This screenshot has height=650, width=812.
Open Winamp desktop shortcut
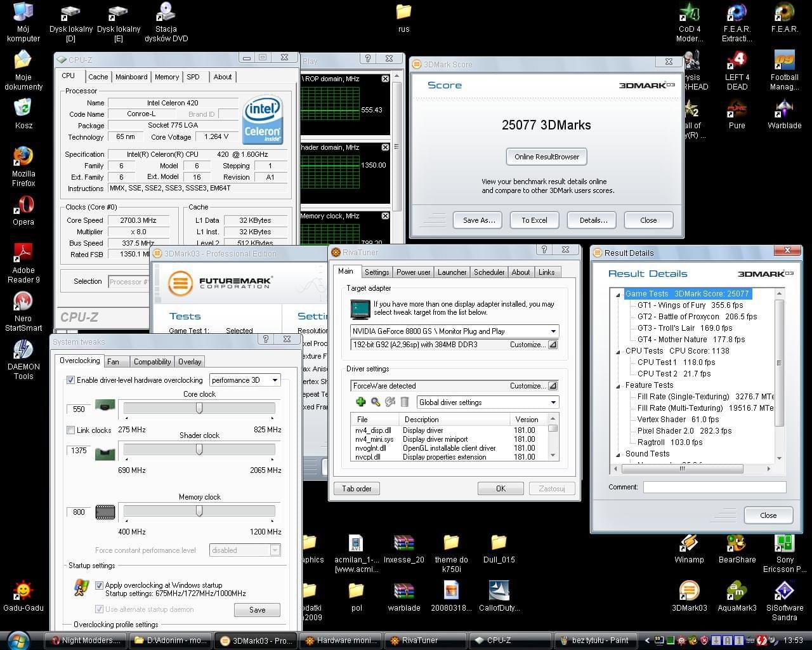(690, 548)
